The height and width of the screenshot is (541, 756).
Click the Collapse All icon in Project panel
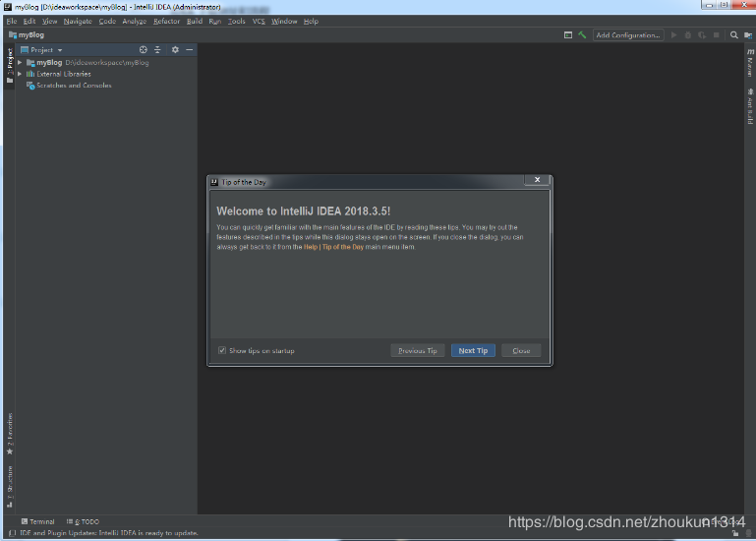tap(157, 50)
